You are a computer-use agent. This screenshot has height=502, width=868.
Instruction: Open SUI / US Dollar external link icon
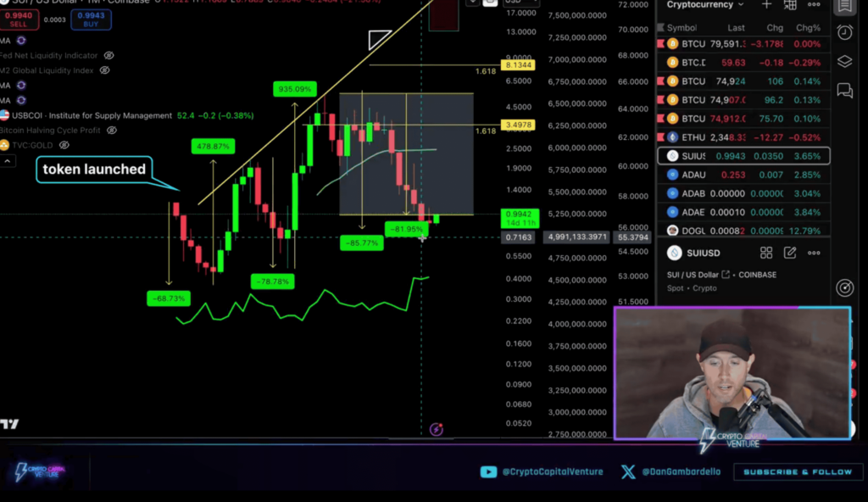pos(726,275)
